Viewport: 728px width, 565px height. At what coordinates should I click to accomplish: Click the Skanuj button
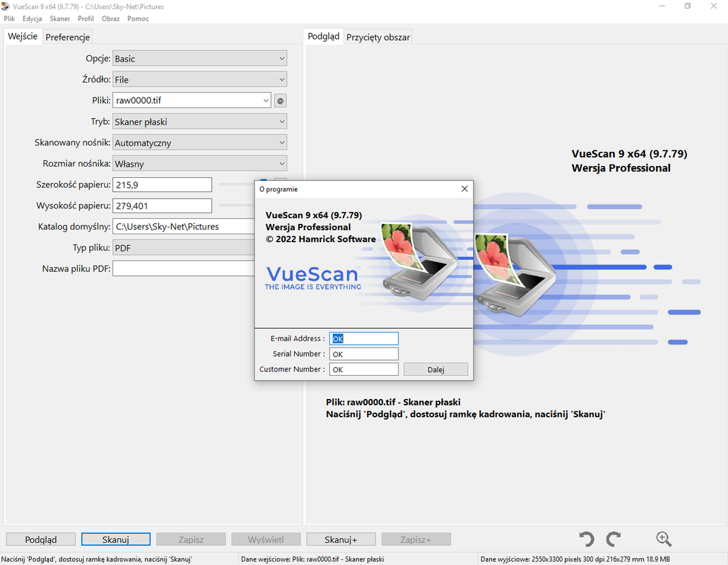point(116,540)
